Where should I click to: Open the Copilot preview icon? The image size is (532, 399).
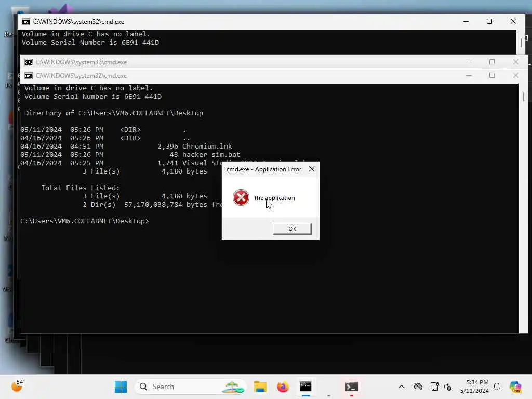pyautogui.click(x=515, y=387)
